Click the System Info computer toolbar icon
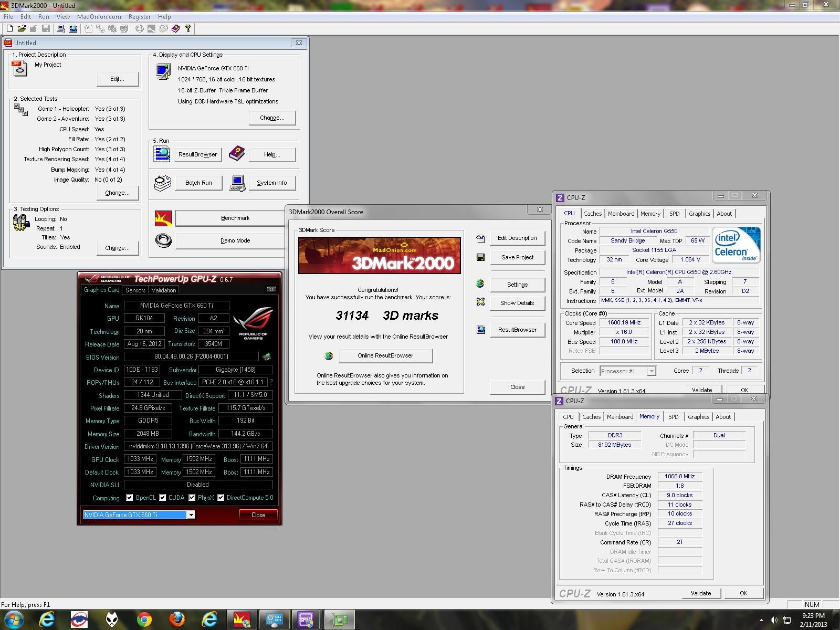840x630 pixels. 61,28
